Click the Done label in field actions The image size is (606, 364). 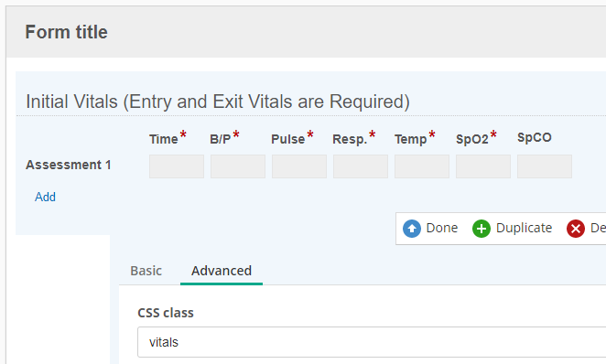[442, 228]
